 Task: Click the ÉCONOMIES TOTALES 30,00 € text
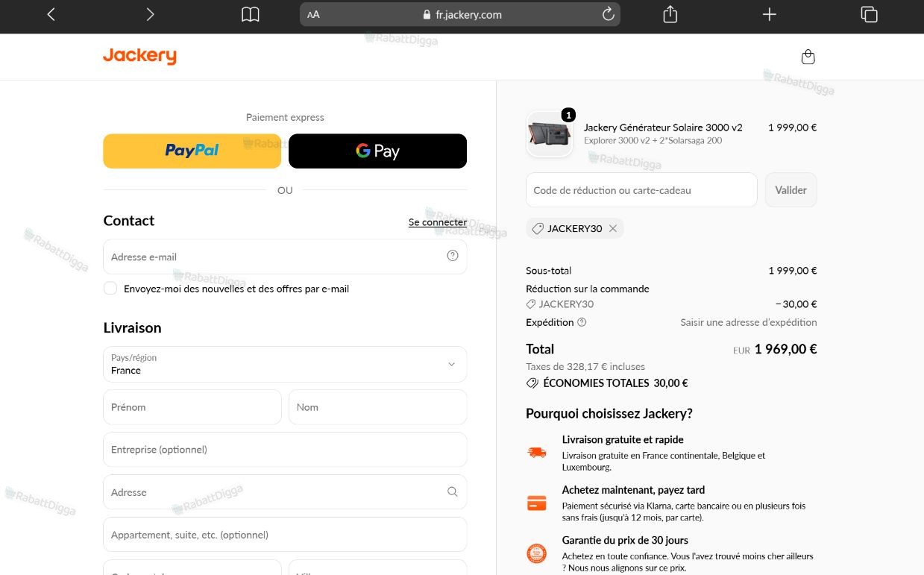(x=615, y=383)
